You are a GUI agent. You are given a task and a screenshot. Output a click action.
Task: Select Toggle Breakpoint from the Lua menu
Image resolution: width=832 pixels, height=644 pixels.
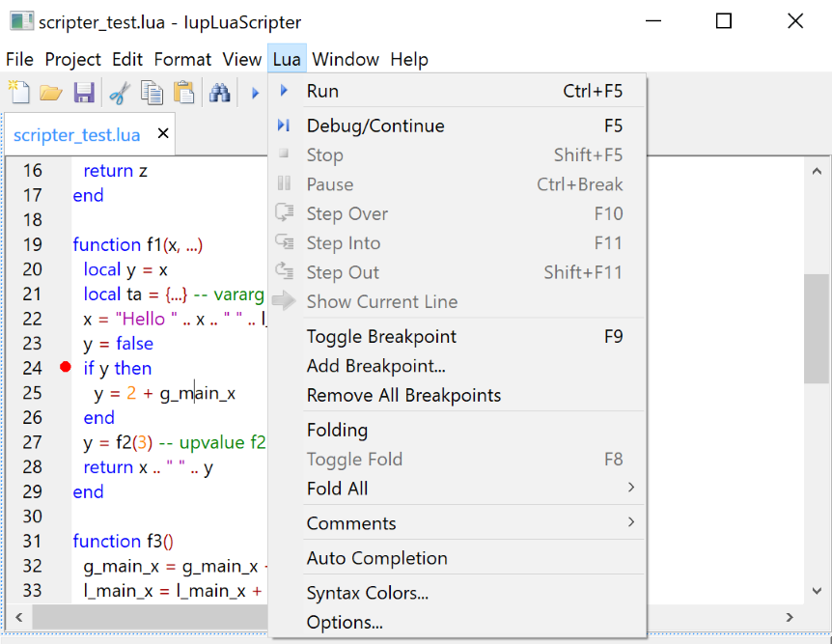click(x=381, y=337)
